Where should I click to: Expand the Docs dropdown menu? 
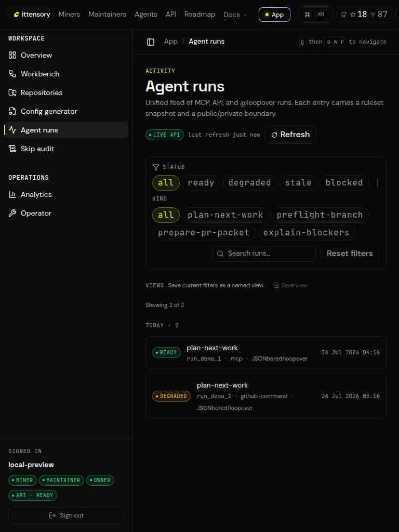pyautogui.click(x=235, y=15)
